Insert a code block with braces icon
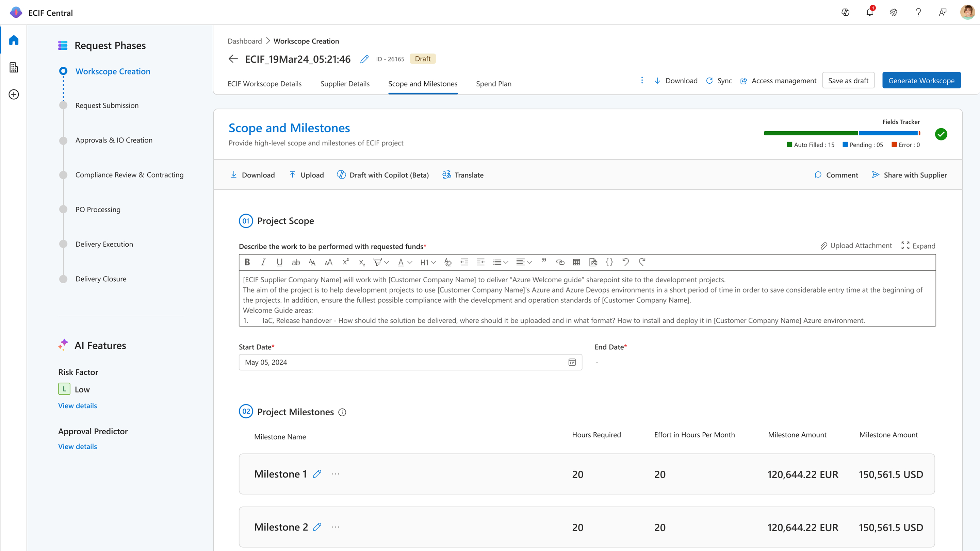This screenshot has width=980, height=551. [609, 262]
